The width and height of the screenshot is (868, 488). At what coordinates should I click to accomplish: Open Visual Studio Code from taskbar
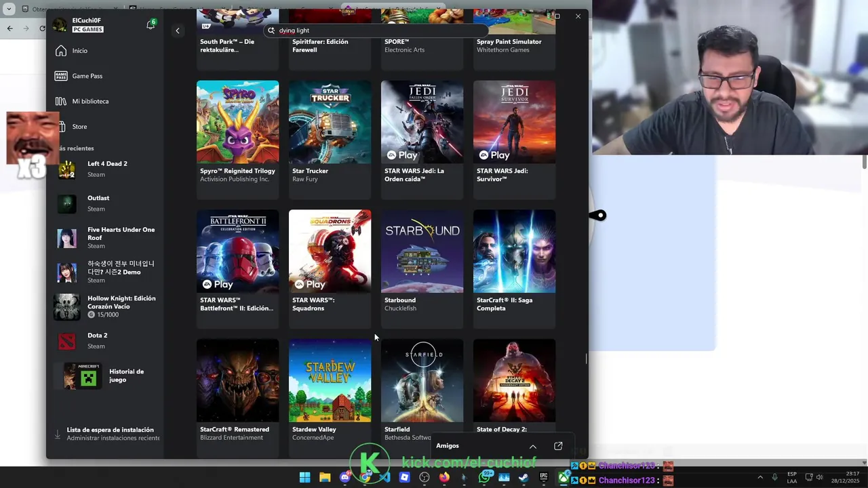384,477
